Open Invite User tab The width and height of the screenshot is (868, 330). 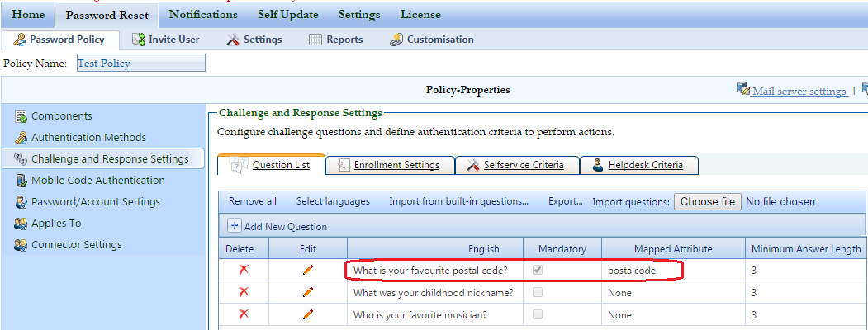165,40
